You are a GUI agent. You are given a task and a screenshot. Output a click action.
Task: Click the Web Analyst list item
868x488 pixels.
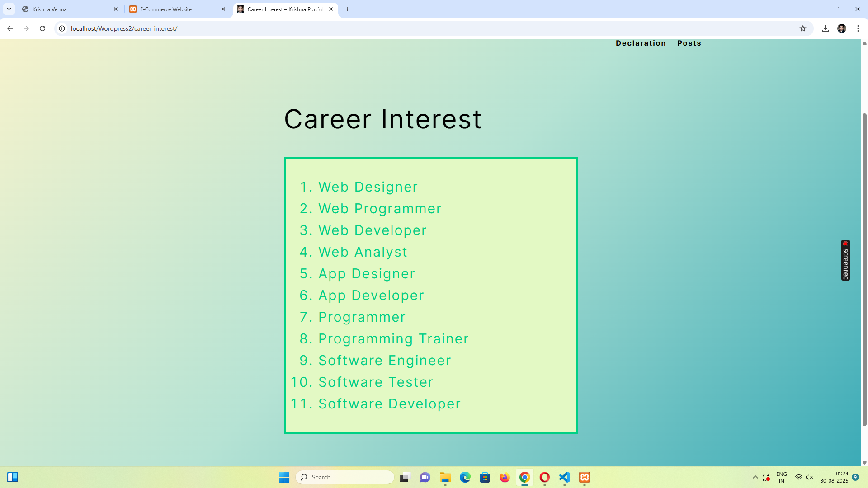(363, 252)
